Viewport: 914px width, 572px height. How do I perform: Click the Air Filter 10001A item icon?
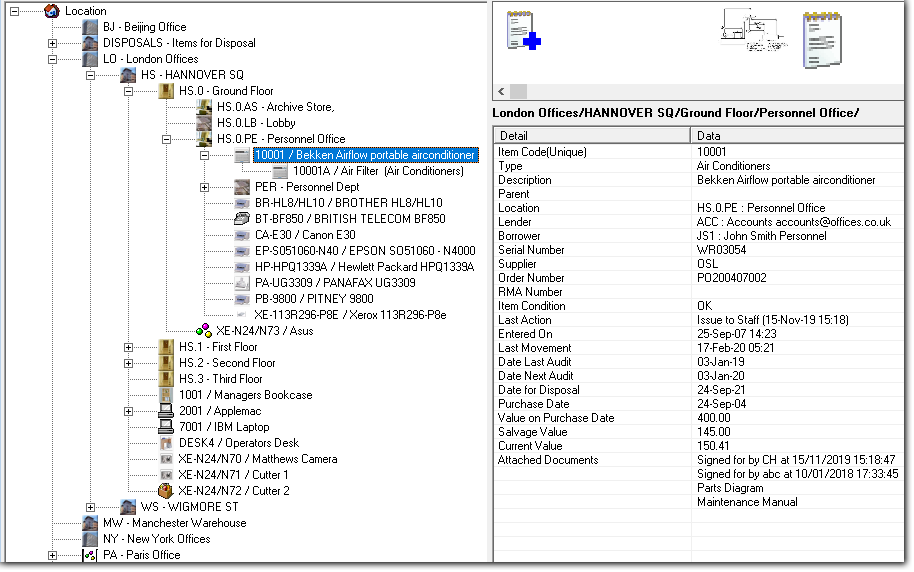point(280,171)
